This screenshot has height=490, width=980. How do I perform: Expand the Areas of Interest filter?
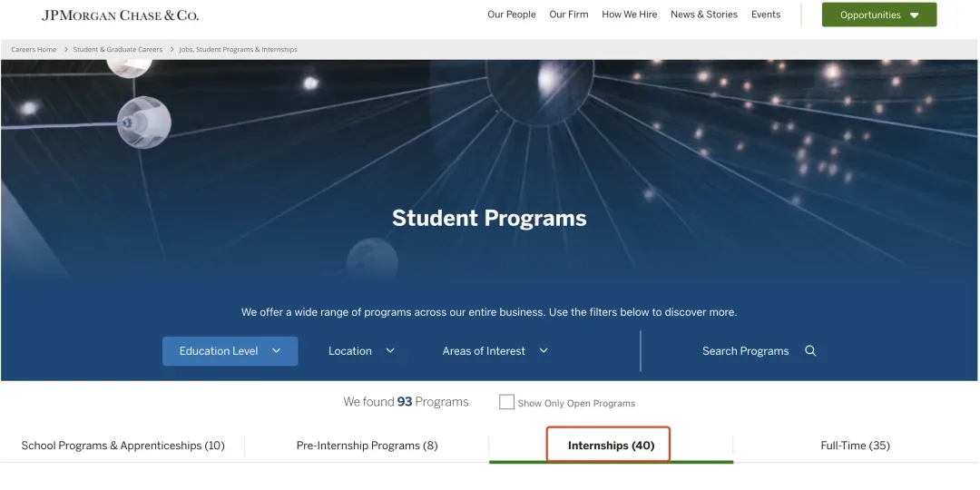click(x=495, y=351)
